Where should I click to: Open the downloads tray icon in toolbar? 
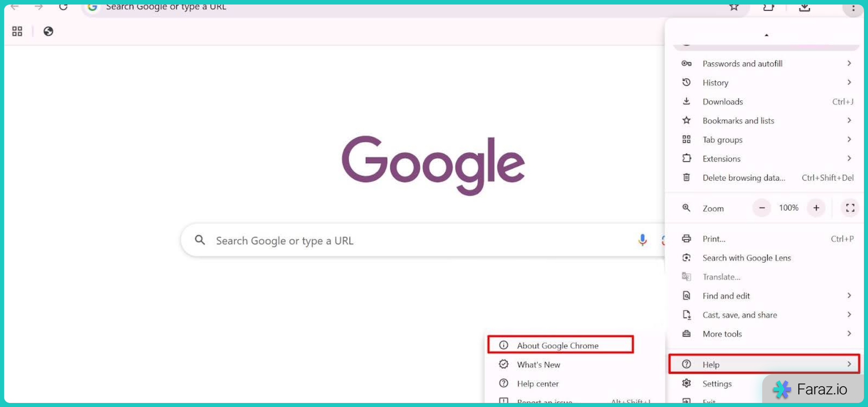tap(804, 7)
